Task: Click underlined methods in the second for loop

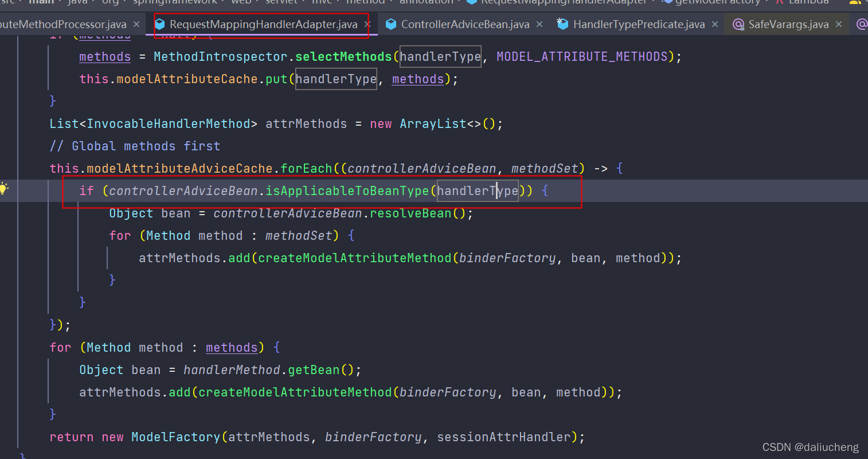Action: [232, 347]
